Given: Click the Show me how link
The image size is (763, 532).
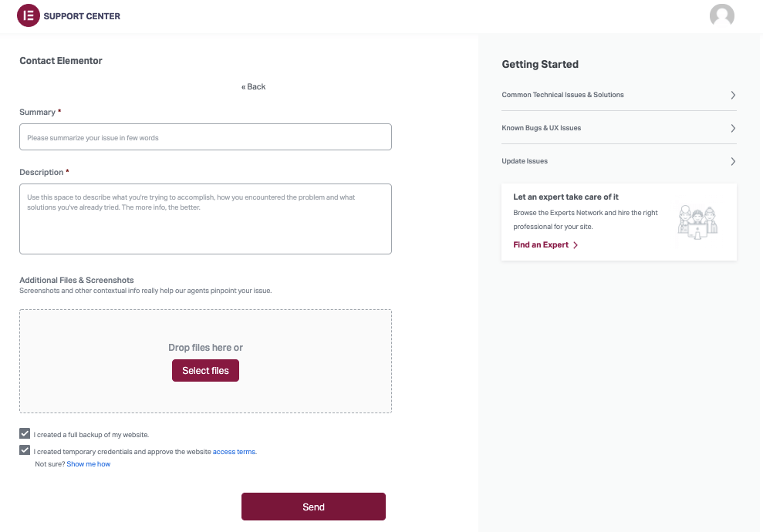Looking at the screenshot, I should pos(88,464).
